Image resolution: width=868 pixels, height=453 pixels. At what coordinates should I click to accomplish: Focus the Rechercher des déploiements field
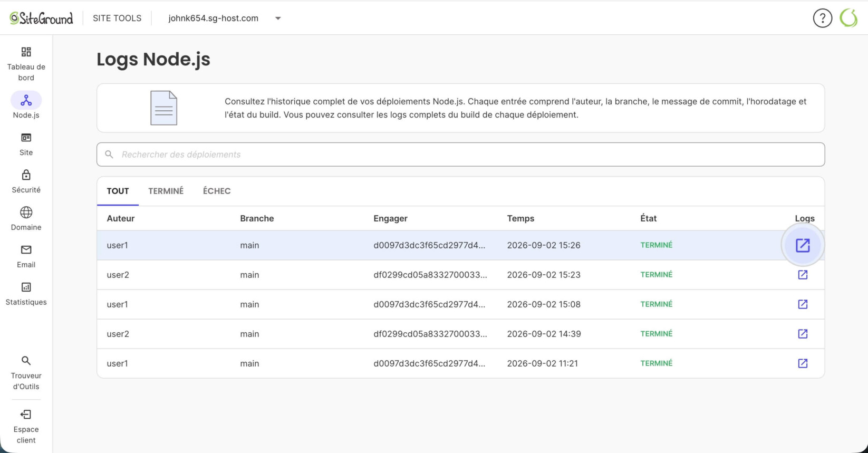(460, 155)
